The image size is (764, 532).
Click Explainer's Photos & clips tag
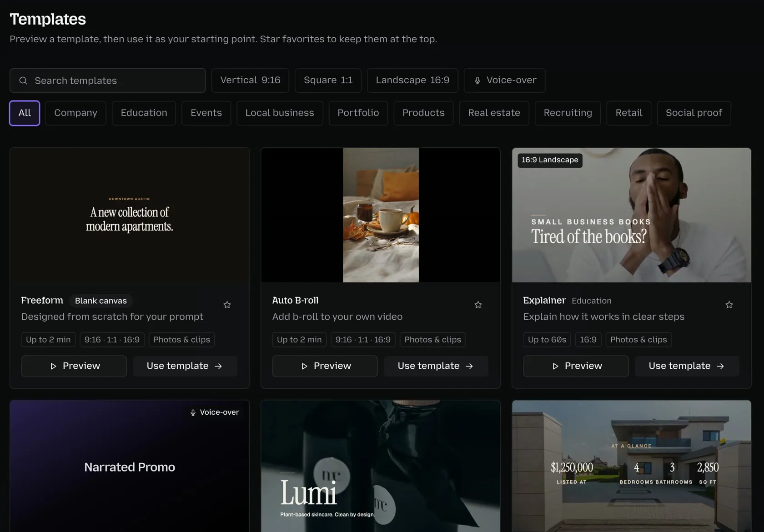tap(638, 340)
